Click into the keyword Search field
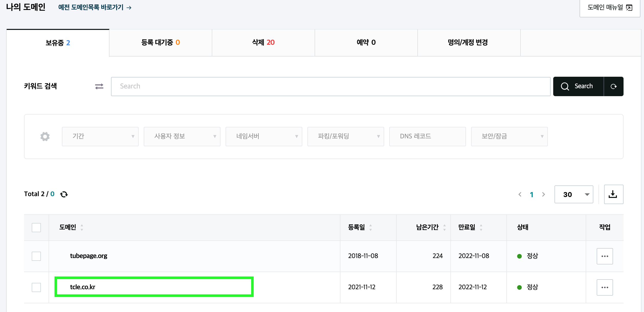This screenshot has height=312, width=644. 330,86
